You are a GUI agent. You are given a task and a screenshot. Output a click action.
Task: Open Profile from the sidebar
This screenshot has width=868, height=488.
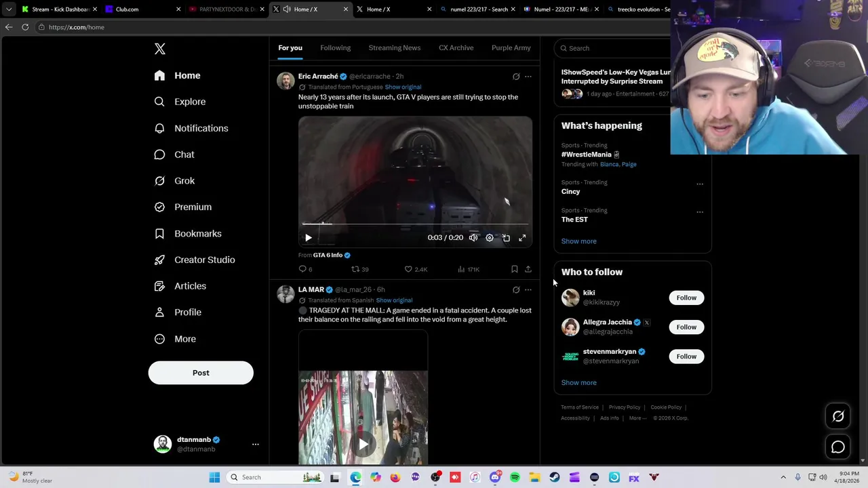tap(178, 312)
